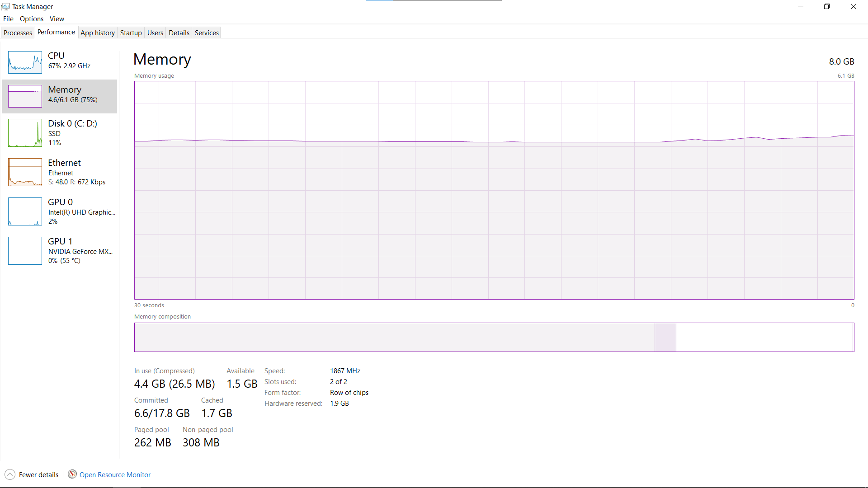Select the Ethernet activity graph thumbnail
The image size is (868, 488).
(x=25, y=172)
